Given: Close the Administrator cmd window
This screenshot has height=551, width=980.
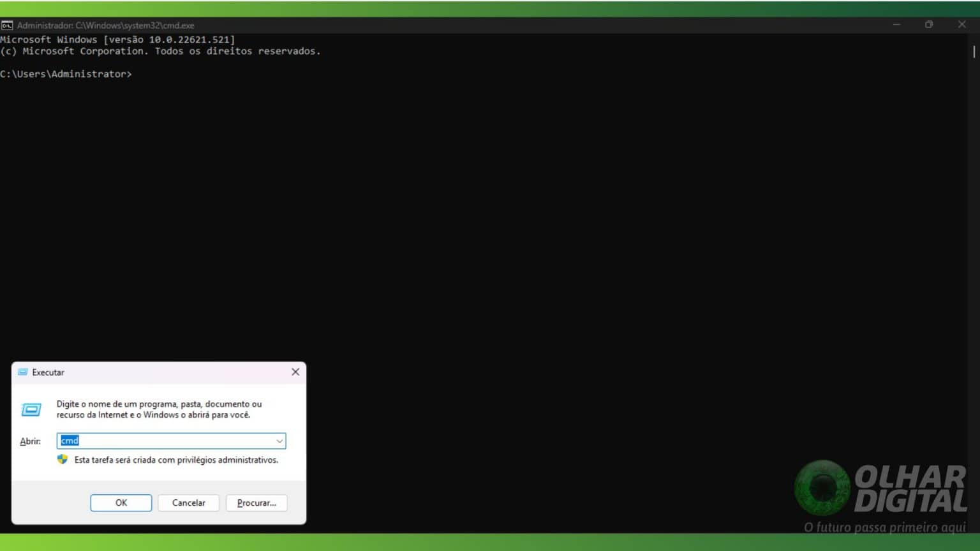Looking at the screenshot, I should (961, 25).
